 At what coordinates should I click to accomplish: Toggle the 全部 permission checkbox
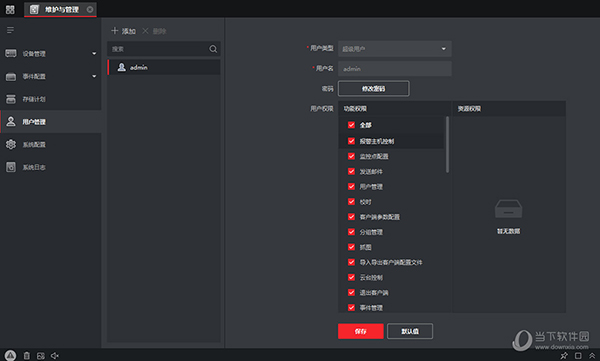(351, 125)
